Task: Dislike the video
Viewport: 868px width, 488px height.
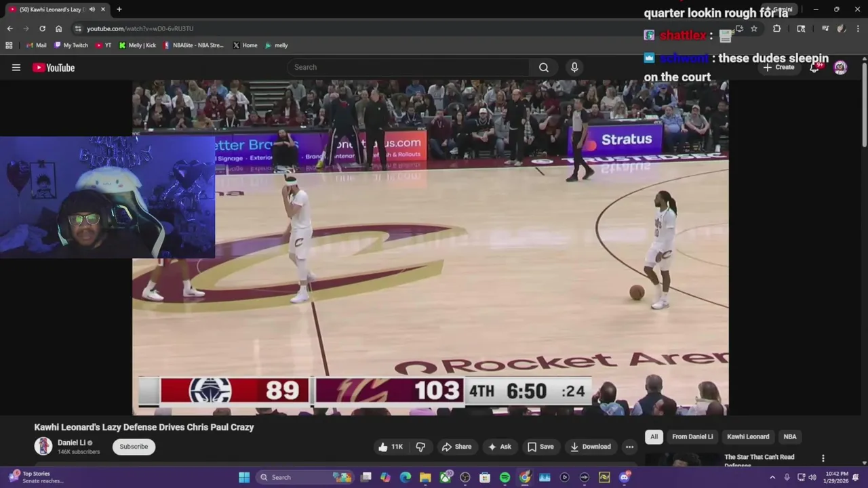Action: click(x=420, y=447)
